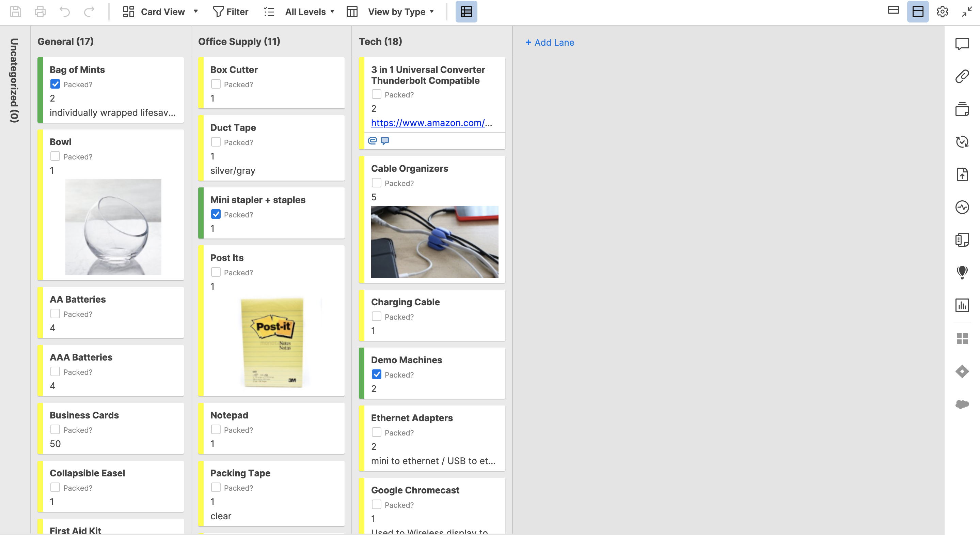Check Packed for Box Cutter
980x535 pixels.
pyautogui.click(x=216, y=84)
